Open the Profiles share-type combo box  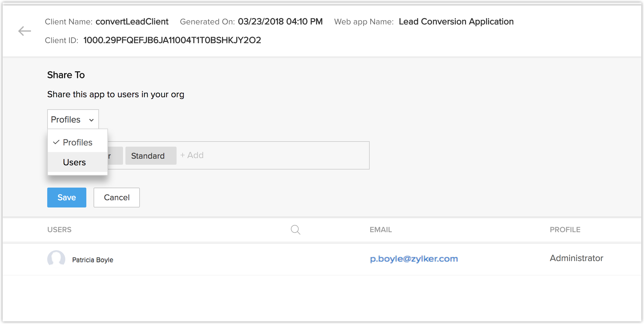[73, 120]
